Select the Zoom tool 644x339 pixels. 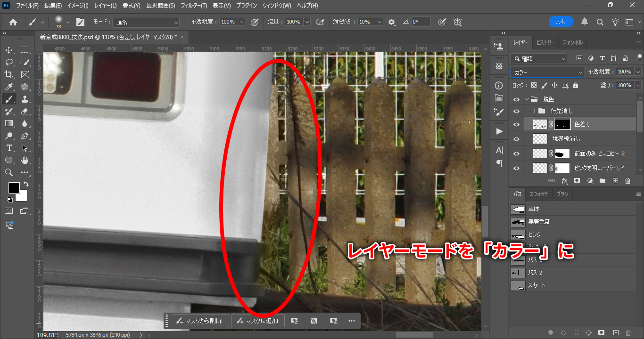pos(9,172)
